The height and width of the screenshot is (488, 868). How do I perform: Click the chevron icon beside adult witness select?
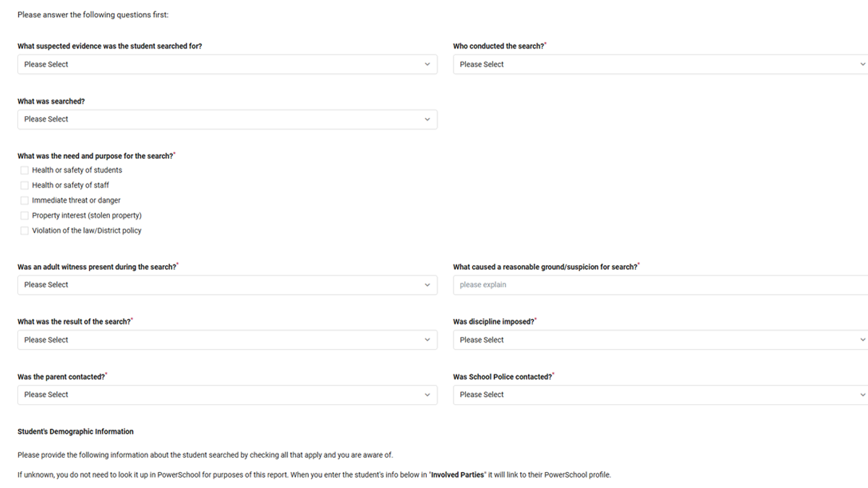coord(427,284)
